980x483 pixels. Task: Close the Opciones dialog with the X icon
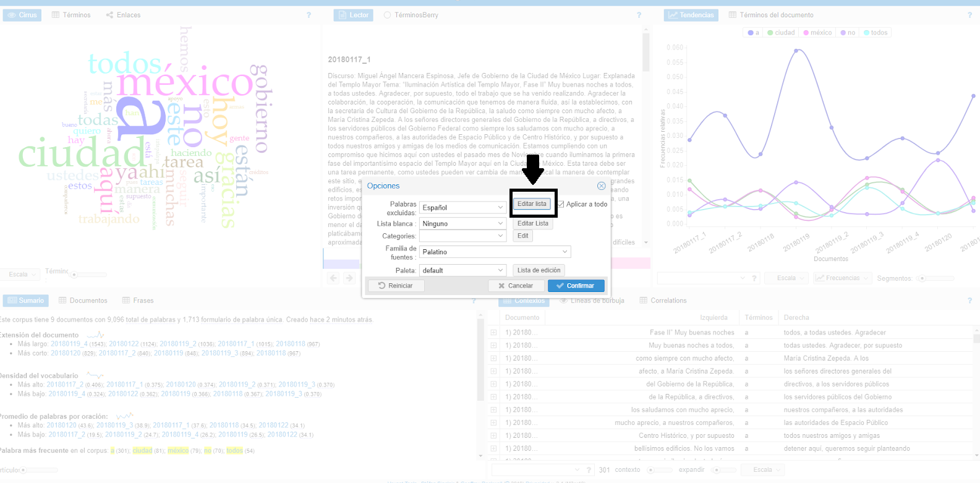tap(601, 186)
